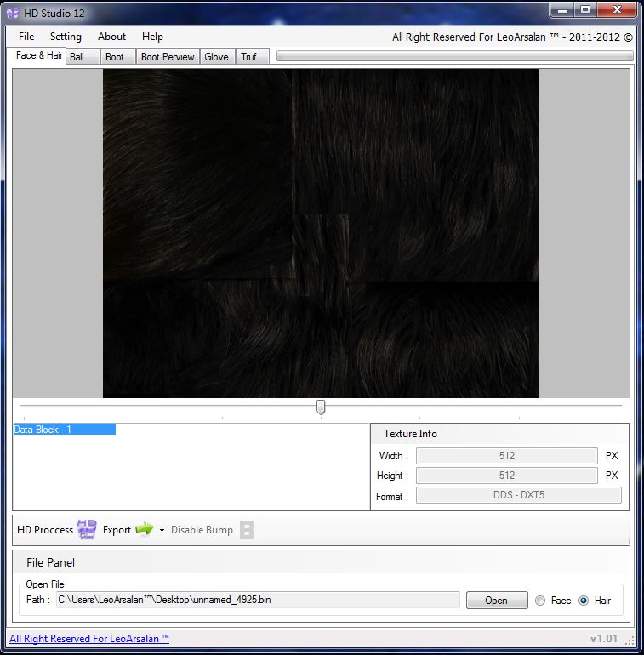Click the zoom slider thumb below the texture

pos(321,407)
